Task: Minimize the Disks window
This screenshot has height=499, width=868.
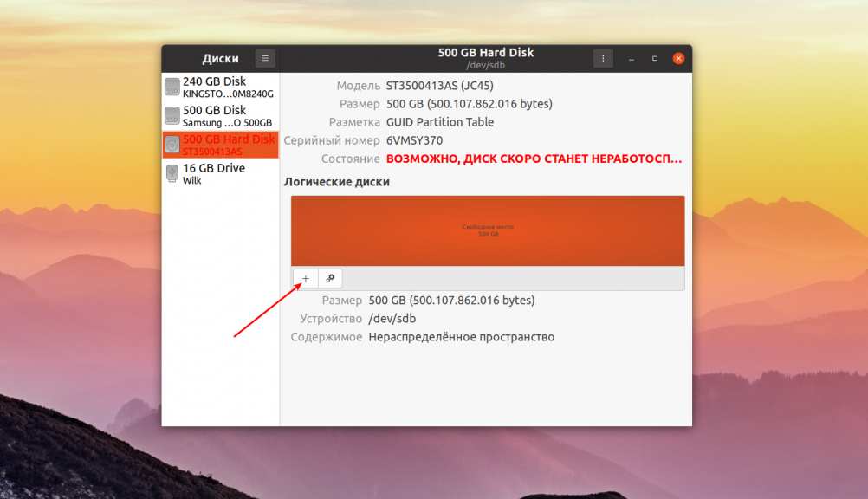Action: click(631, 58)
